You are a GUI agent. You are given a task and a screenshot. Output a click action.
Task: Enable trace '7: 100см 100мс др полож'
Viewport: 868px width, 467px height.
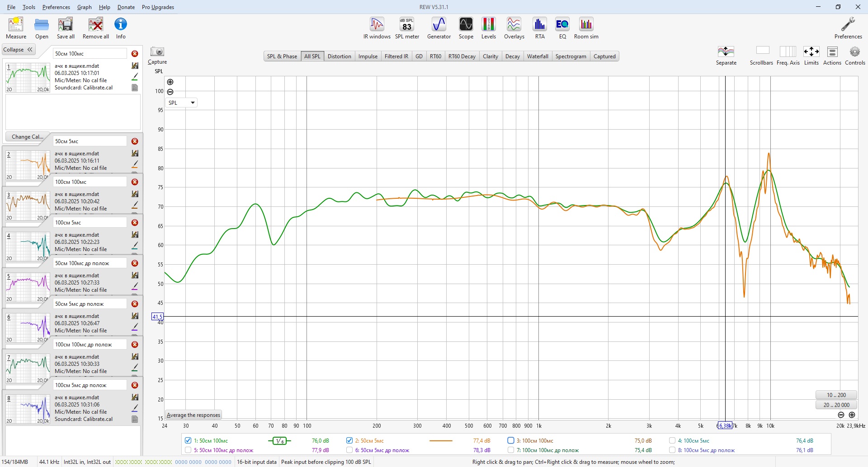[x=511, y=450]
